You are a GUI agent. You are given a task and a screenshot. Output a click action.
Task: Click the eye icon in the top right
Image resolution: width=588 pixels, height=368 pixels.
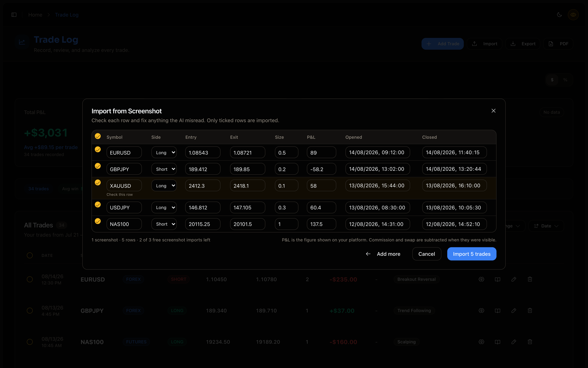tap(573, 15)
